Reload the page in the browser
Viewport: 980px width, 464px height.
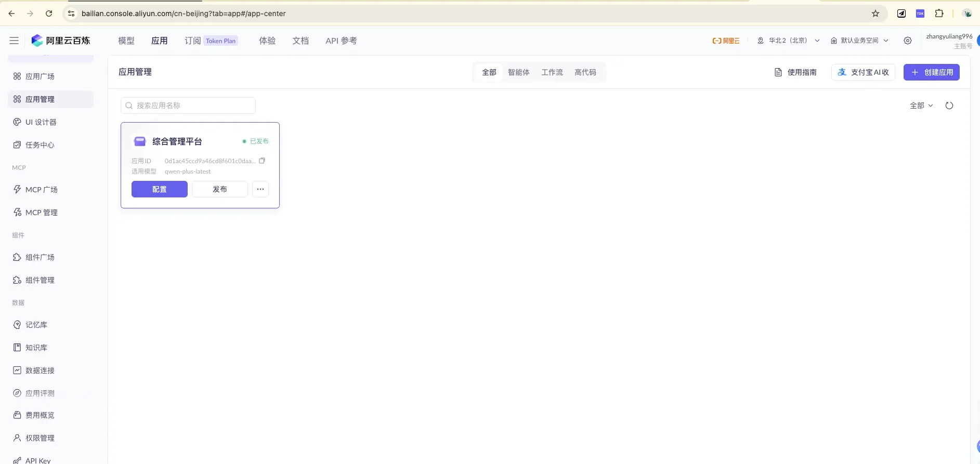49,14
